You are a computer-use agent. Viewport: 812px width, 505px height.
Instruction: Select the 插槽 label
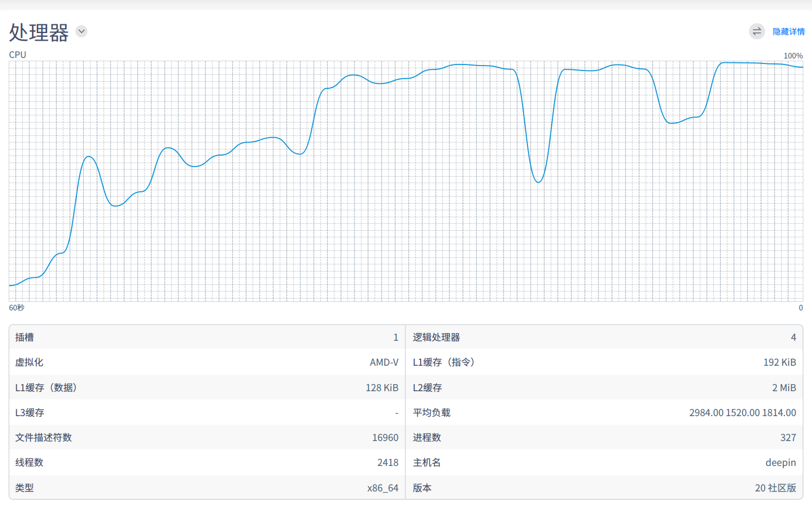click(x=24, y=337)
